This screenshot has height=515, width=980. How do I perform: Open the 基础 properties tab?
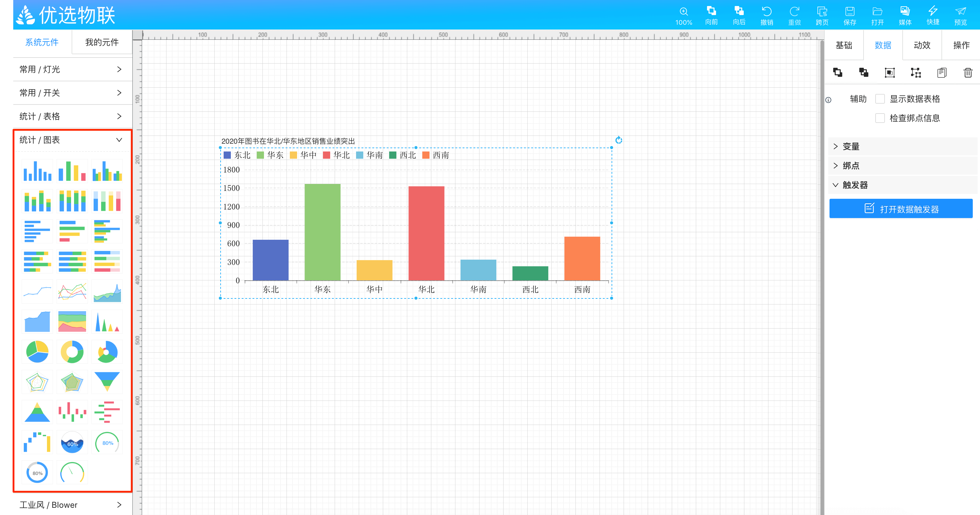(x=844, y=45)
